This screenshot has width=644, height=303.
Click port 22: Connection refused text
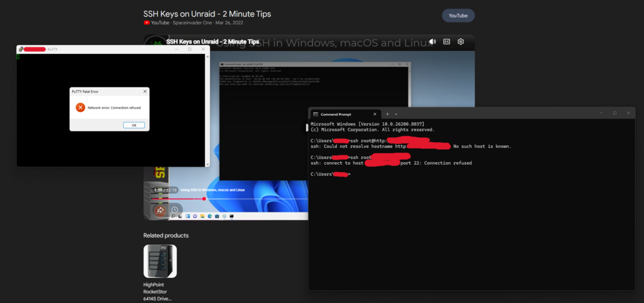click(436, 163)
